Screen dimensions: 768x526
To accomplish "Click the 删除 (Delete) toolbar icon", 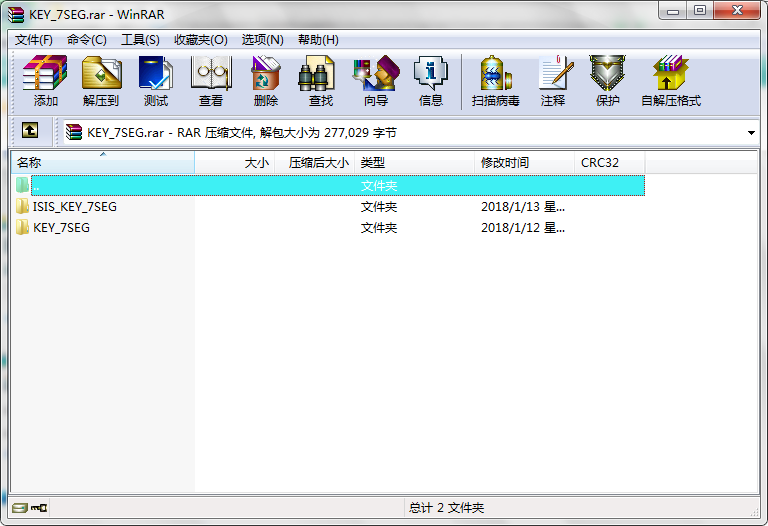I will pyautogui.click(x=266, y=73).
